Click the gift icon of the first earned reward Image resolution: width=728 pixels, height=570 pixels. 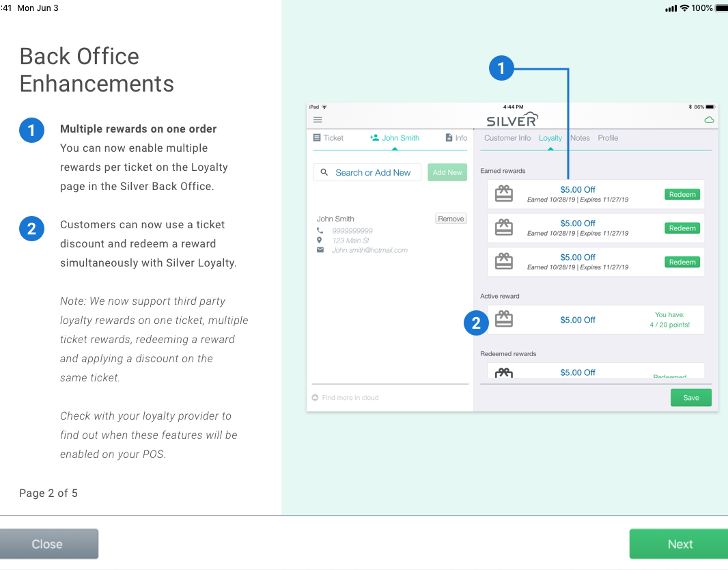coord(504,193)
